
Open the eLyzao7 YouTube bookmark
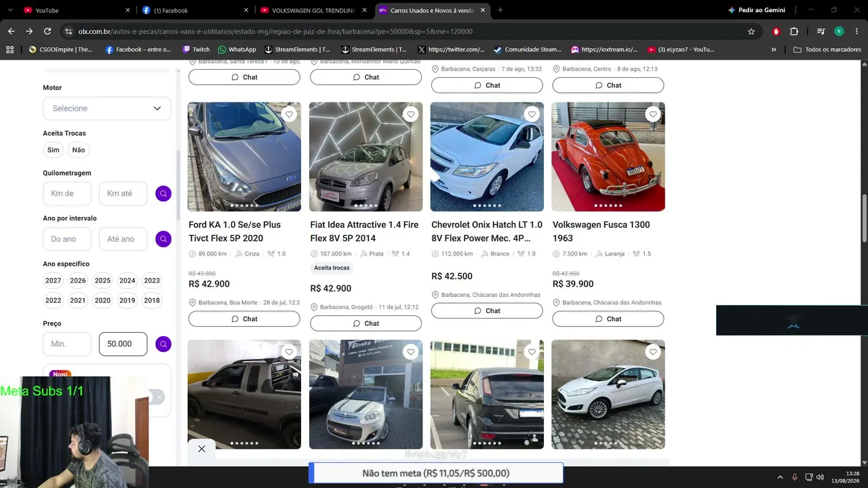tap(681, 49)
